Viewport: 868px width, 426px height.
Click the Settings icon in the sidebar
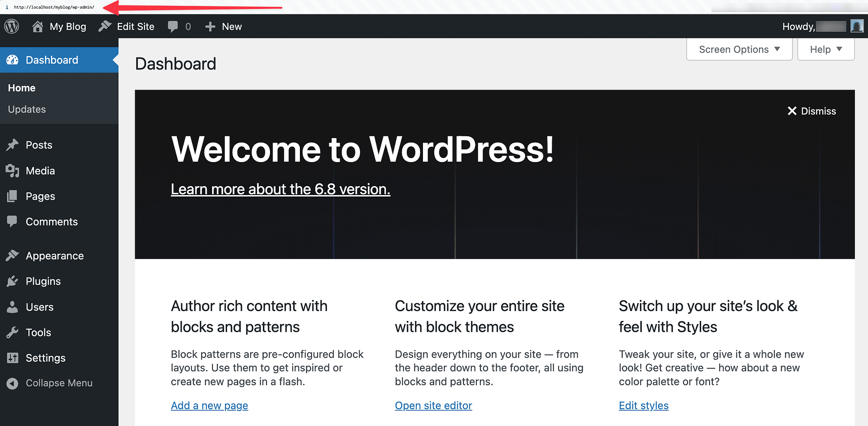coord(13,358)
